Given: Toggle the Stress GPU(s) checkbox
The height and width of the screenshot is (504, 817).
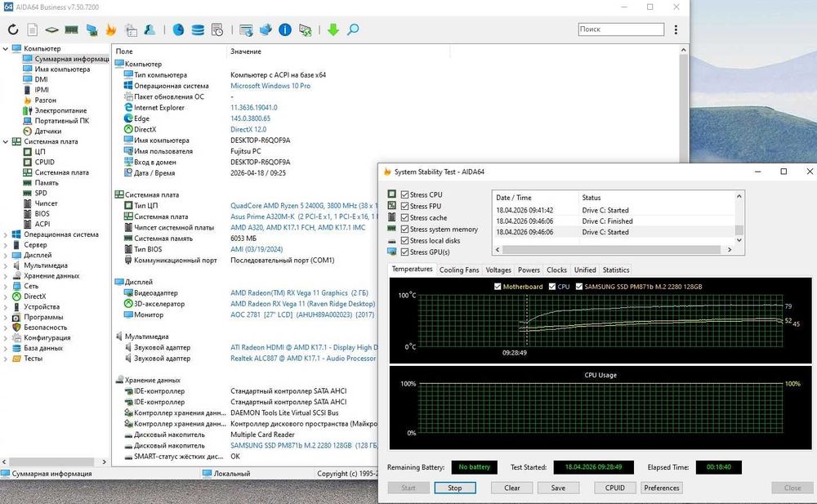Looking at the screenshot, I should tap(405, 252).
